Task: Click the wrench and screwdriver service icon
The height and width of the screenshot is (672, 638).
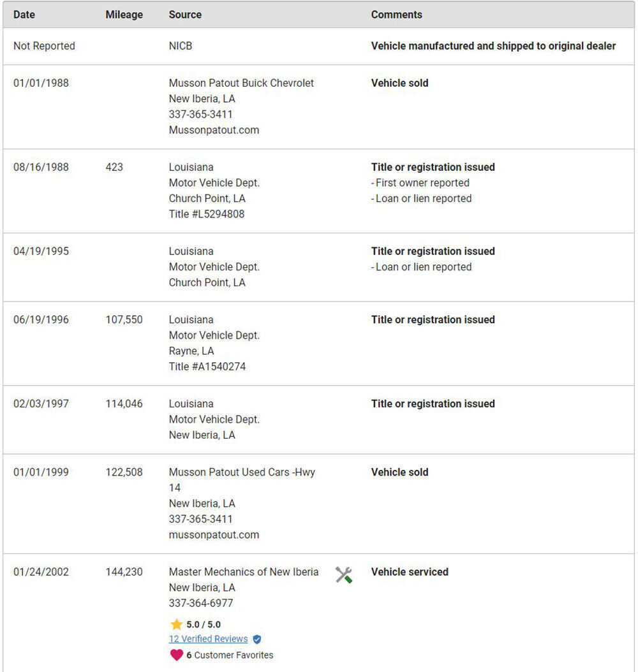Action: tap(344, 575)
